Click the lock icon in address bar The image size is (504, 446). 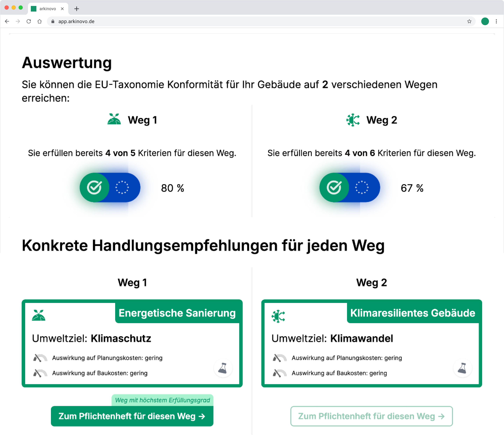click(x=52, y=22)
